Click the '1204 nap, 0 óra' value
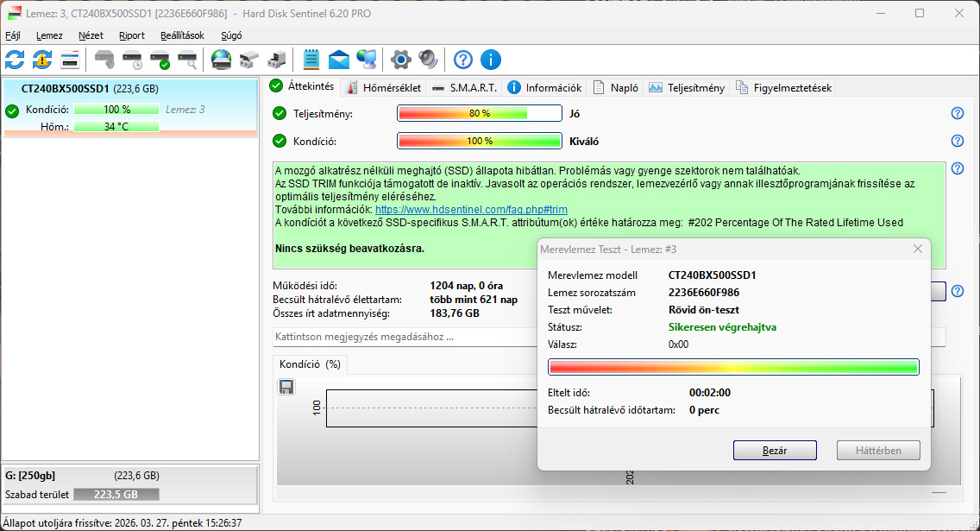980x531 pixels. coord(466,286)
